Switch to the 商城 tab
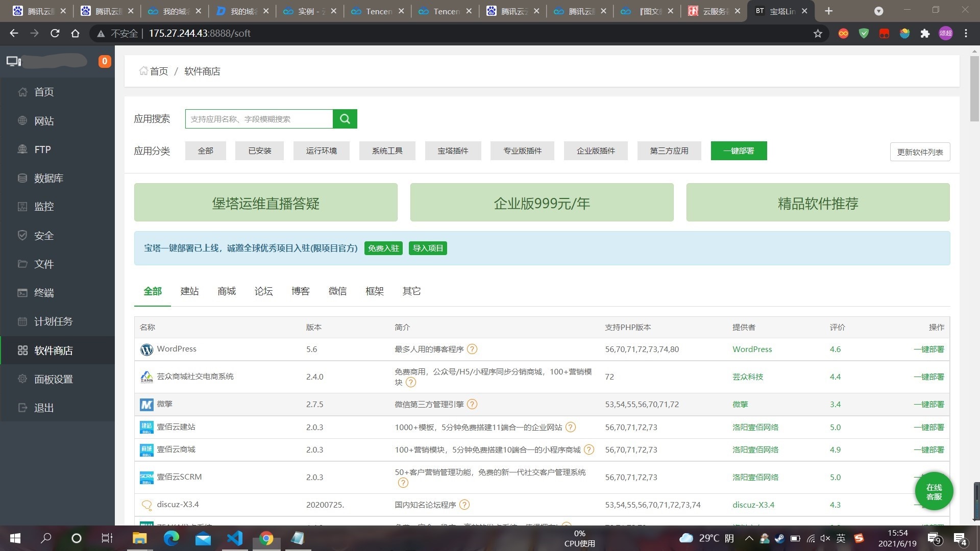This screenshot has height=551, width=980. point(227,291)
